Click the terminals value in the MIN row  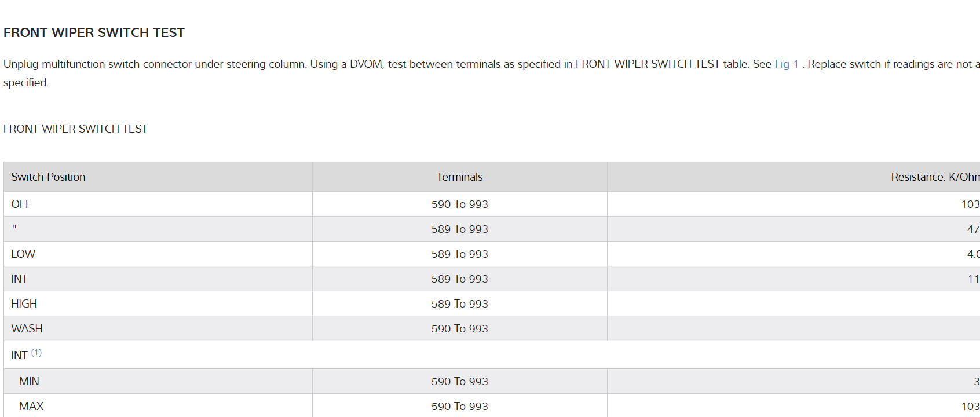(459, 382)
